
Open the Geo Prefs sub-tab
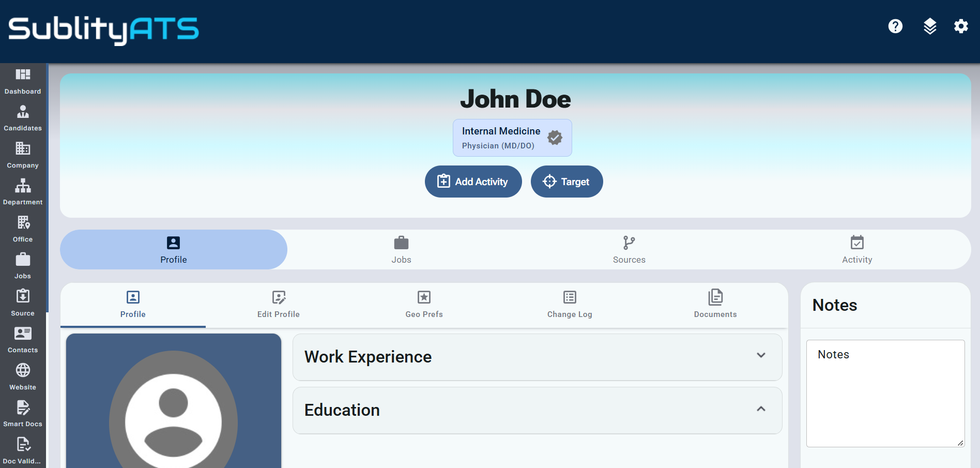[x=424, y=305]
